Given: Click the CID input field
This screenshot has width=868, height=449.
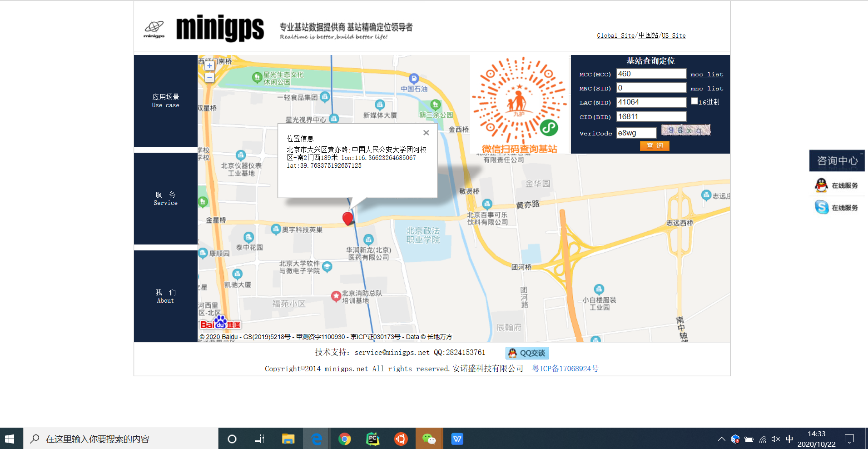Looking at the screenshot, I should [651, 117].
